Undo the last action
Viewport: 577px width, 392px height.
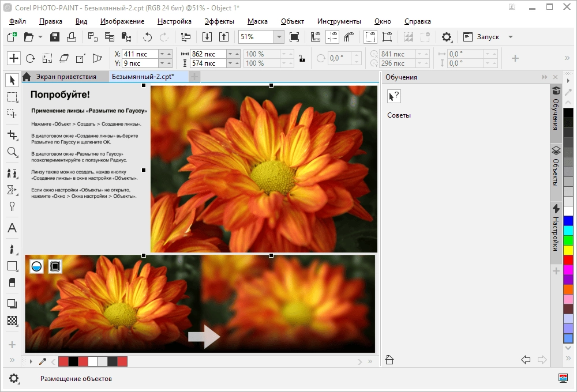pos(147,37)
